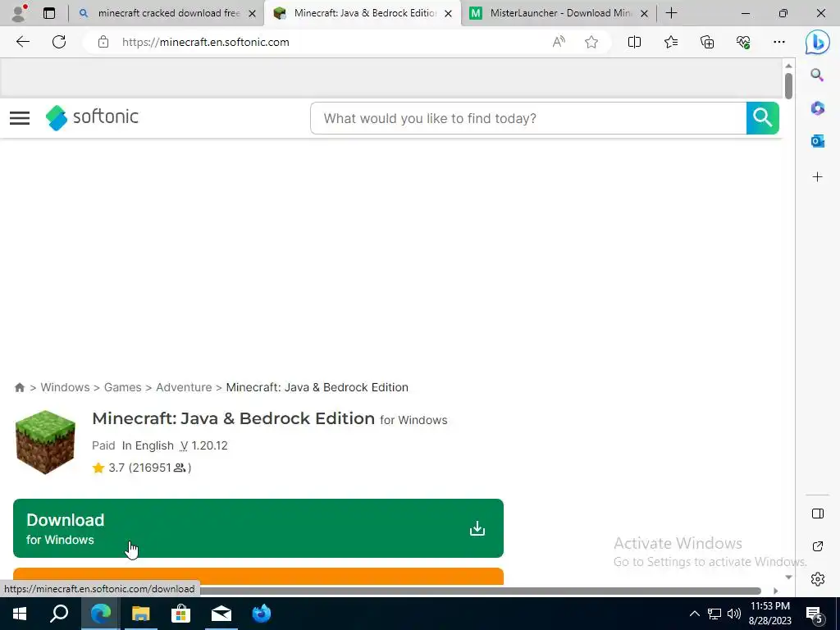Image resolution: width=840 pixels, height=630 pixels.
Task: Open the Softonic hamburger menu
Action: point(20,118)
